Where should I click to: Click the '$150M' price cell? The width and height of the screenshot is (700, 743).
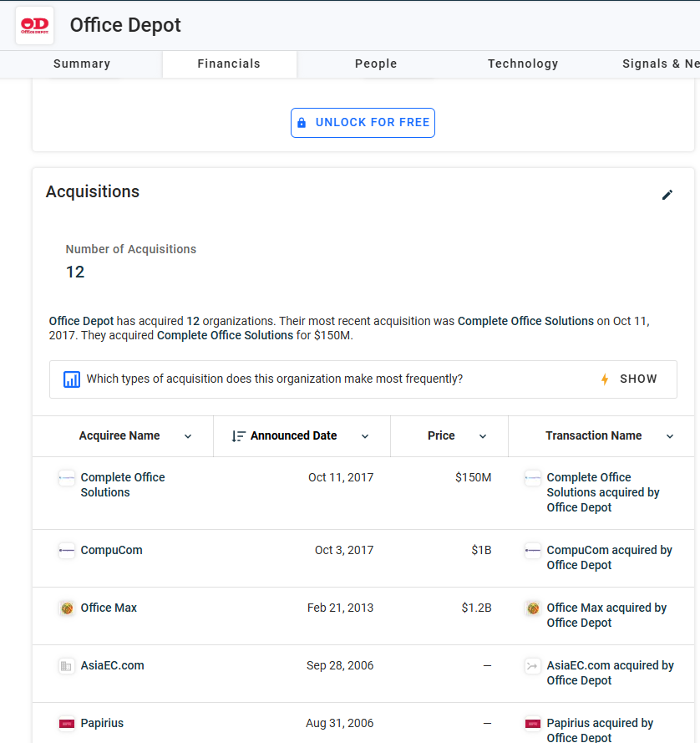(x=473, y=478)
